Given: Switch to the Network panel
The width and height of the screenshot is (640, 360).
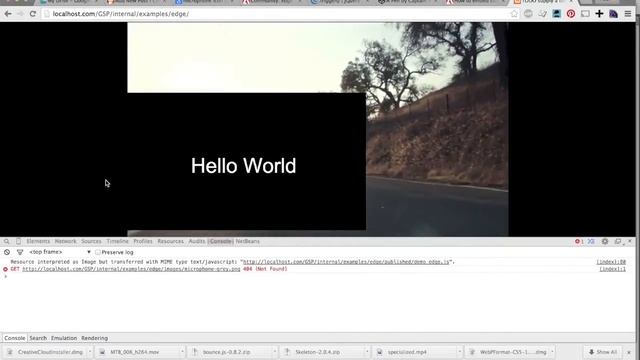Looking at the screenshot, I should (x=65, y=241).
